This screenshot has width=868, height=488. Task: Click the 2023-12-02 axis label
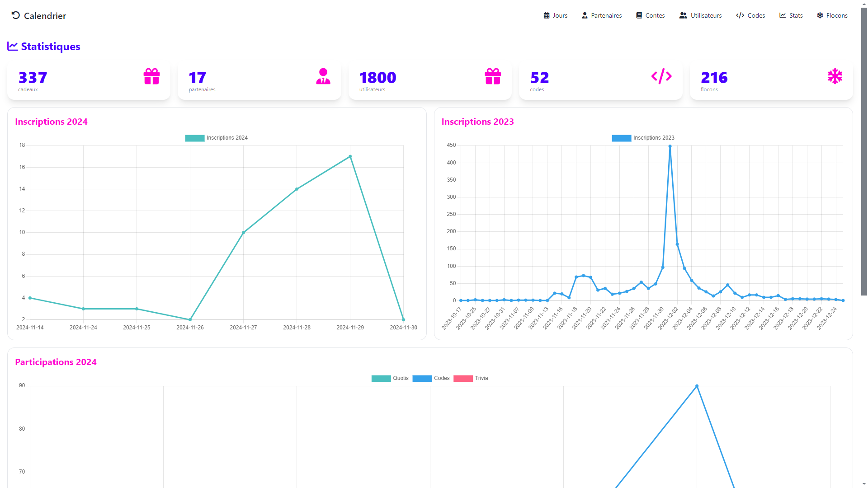(668, 319)
